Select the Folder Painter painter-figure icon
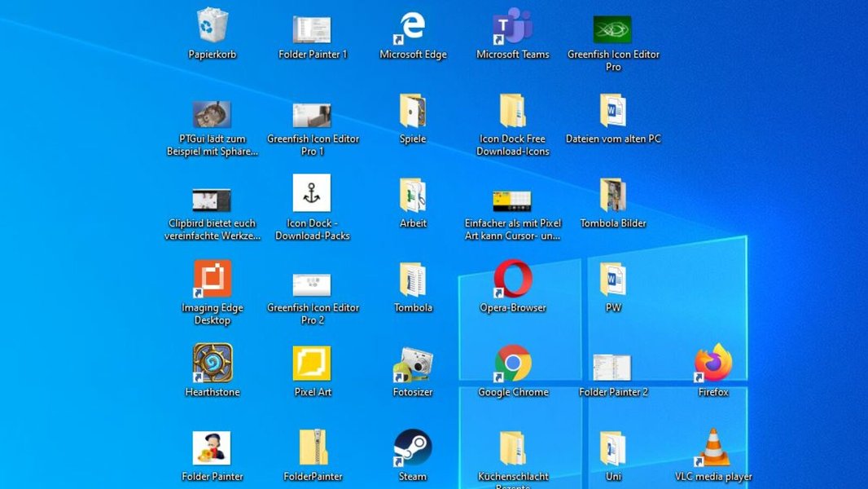The image size is (868, 489). [x=212, y=448]
